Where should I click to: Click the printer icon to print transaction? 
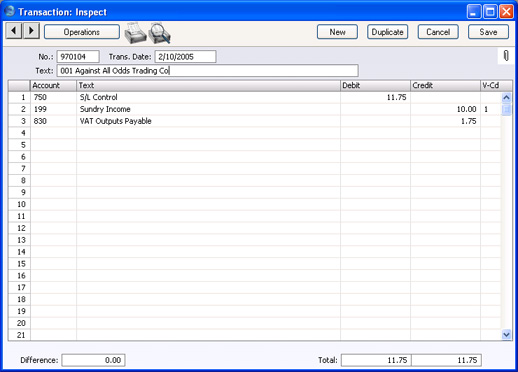coord(135,33)
